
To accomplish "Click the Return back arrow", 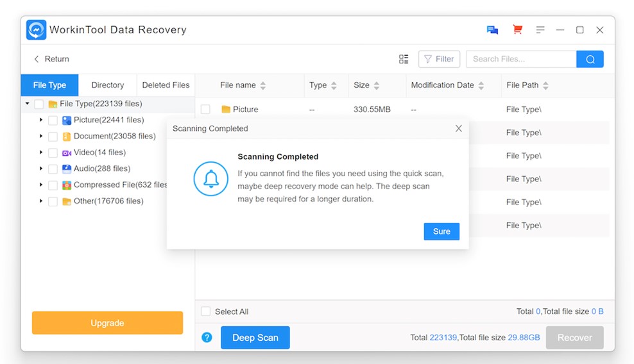I will 37,59.
